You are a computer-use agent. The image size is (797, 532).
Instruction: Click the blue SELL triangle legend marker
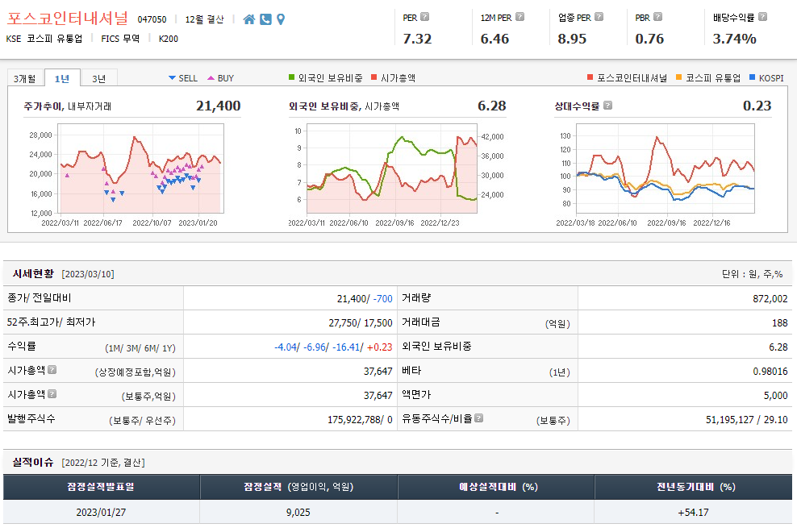(x=172, y=77)
